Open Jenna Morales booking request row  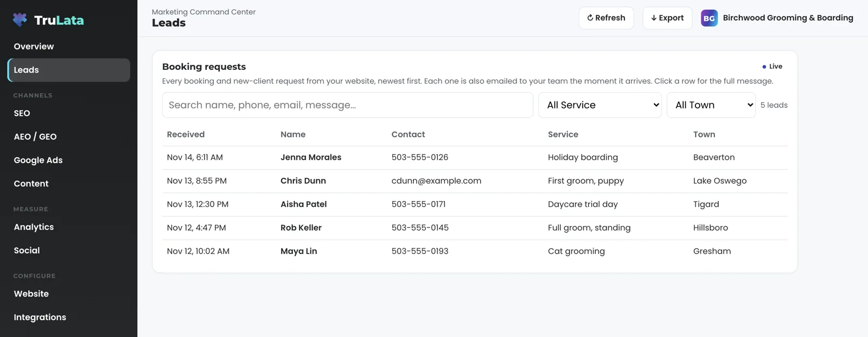point(475,158)
